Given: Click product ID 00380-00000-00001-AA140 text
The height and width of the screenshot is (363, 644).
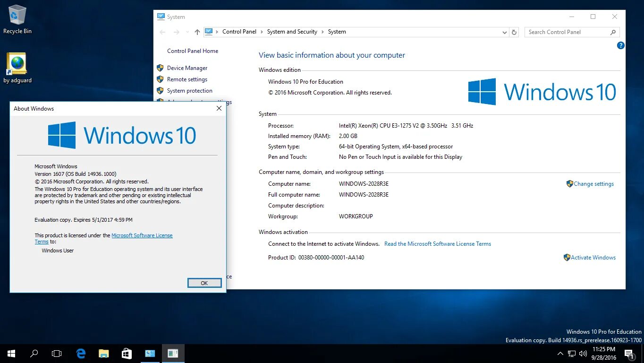Looking at the screenshot, I should (331, 258).
